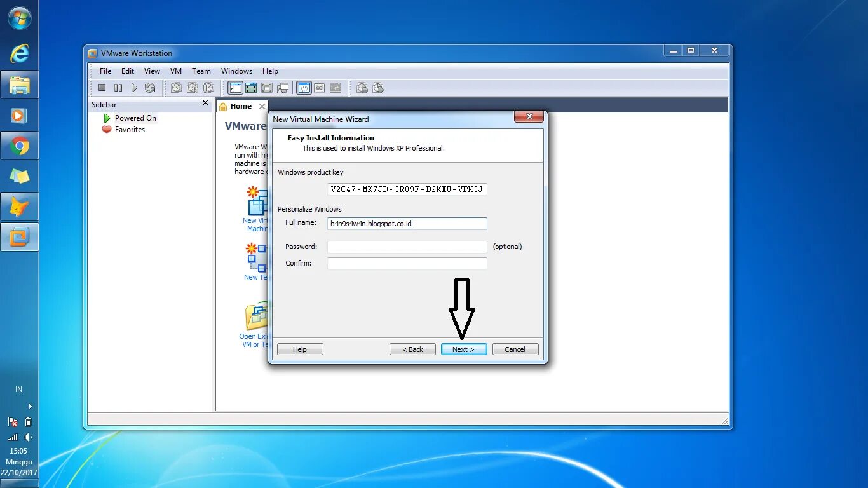This screenshot has height=488, width=868.
Task: Click the New Team icon on Home
Action: pos(257,257)
